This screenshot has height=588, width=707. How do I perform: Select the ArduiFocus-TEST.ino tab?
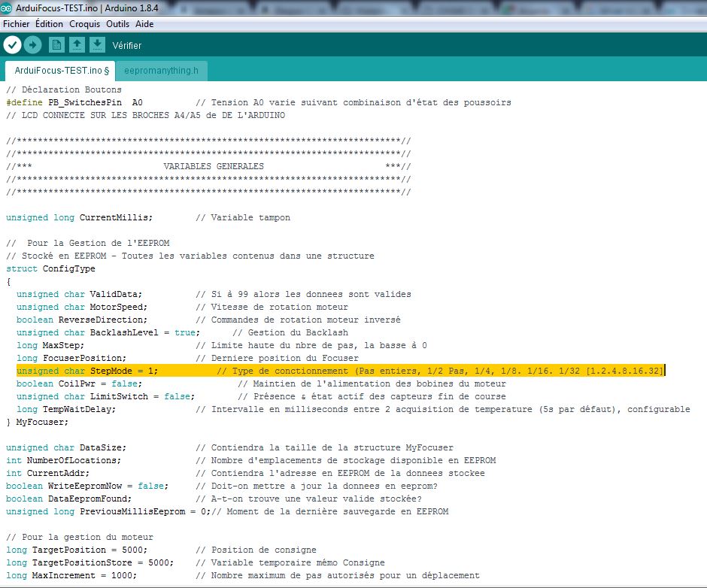62,71
